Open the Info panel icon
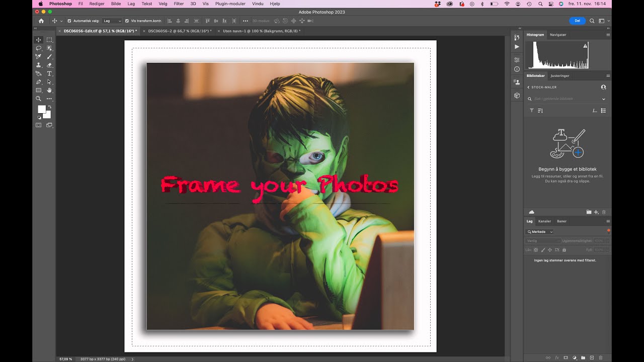Viewport: 644px width, 362px height. [x=517, y=69]
